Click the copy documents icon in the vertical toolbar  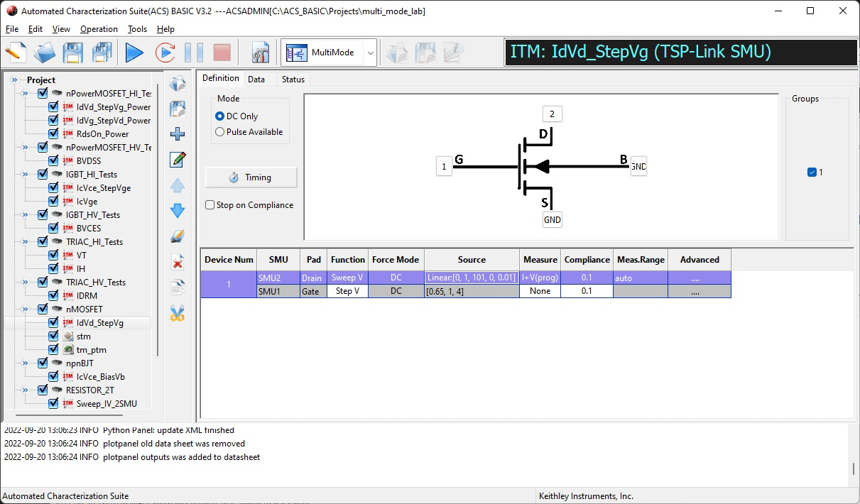(178, 287)
